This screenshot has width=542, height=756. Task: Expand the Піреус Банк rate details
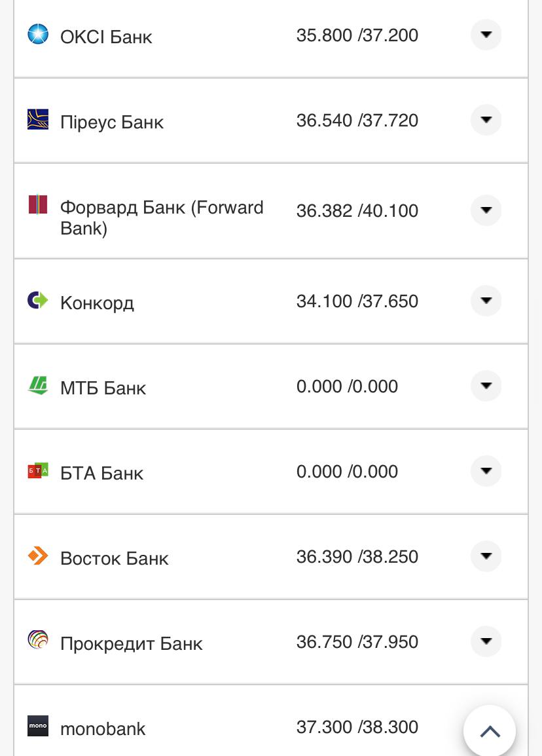pos(486,120)
